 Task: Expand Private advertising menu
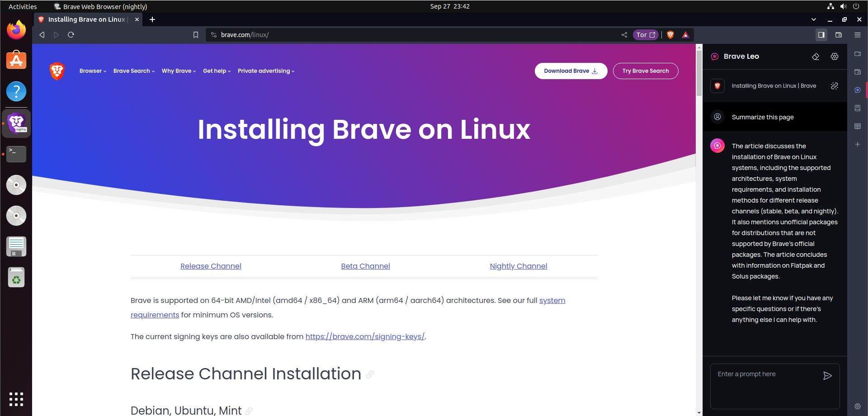266,71
